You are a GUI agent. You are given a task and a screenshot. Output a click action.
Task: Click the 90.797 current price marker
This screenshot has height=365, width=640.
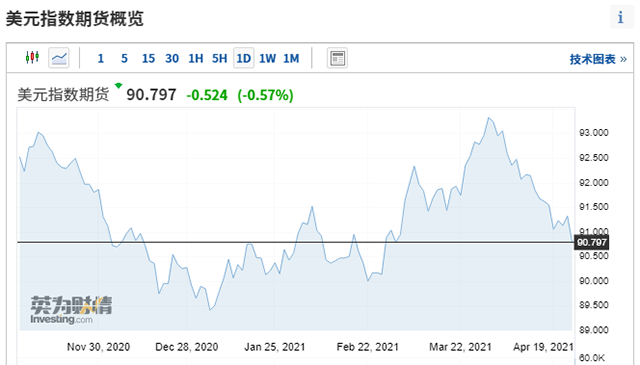point(591,243)
